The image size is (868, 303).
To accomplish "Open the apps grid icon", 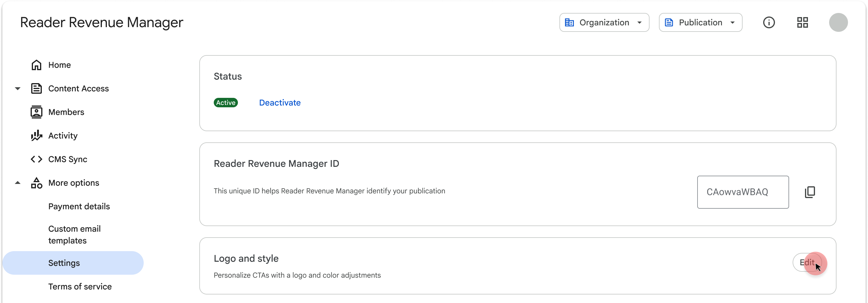I will [x=802, y=23].
